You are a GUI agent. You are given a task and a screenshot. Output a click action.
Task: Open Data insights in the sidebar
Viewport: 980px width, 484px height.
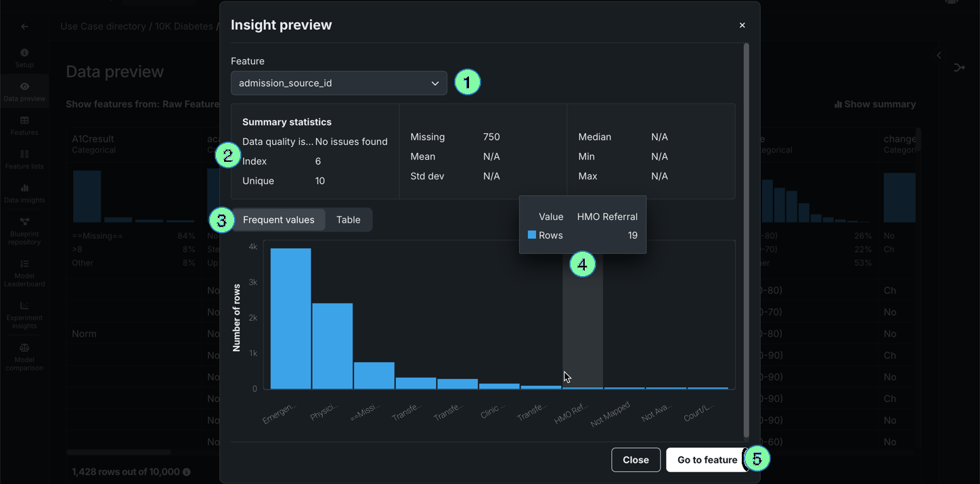pyautogui.click(x=24, y=194)
